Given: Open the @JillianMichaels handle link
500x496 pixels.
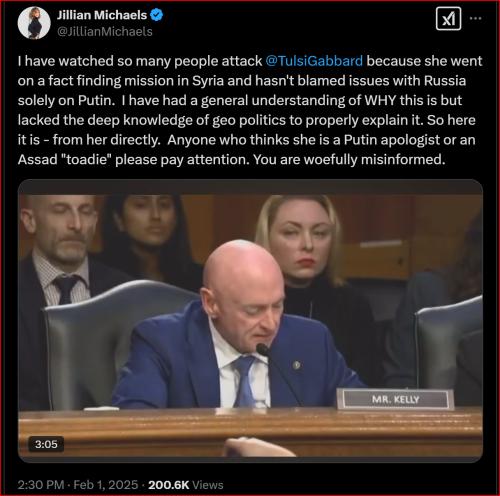Looking at the screenshot, I should (x=105, y=32).
